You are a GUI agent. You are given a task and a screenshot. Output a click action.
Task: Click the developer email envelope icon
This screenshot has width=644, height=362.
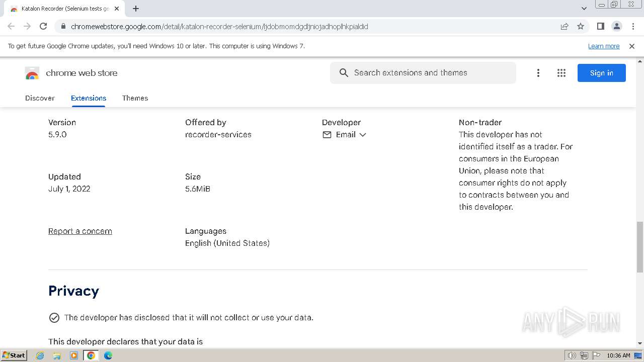[x=327, y=135]
